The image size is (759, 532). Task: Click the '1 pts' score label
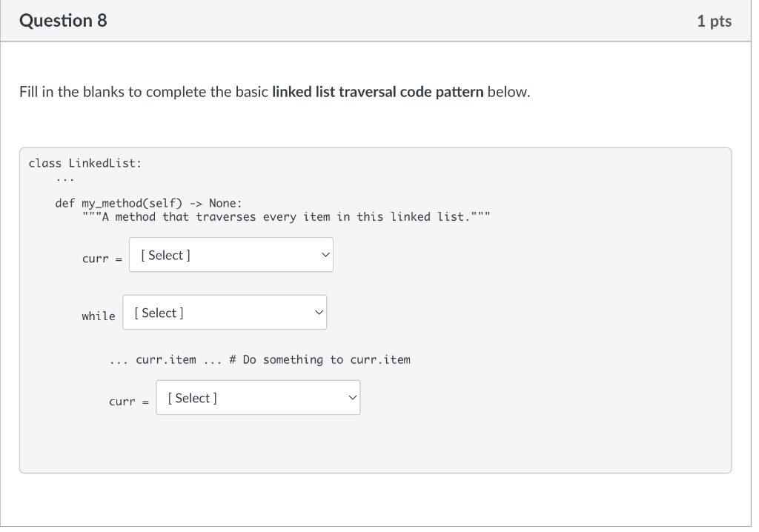714,21
